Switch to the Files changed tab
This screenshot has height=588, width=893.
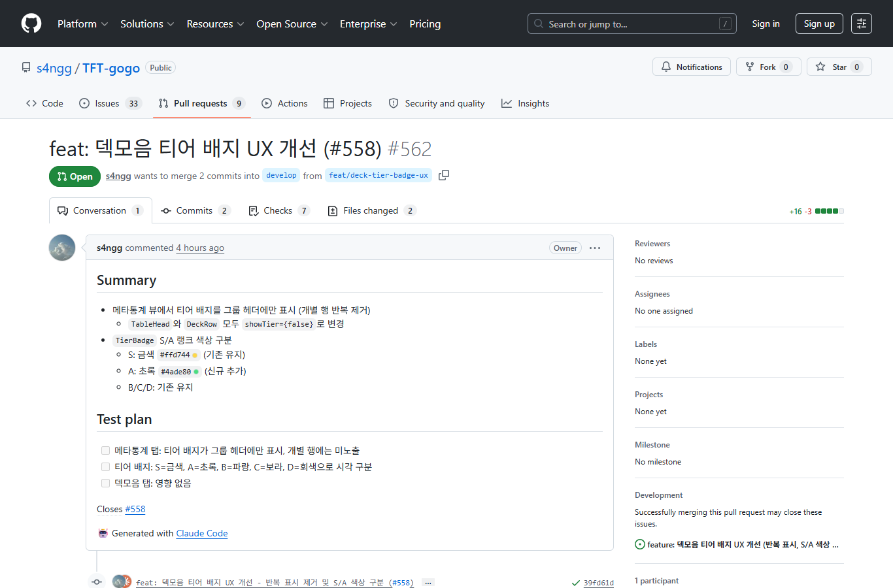coord(372,210)
